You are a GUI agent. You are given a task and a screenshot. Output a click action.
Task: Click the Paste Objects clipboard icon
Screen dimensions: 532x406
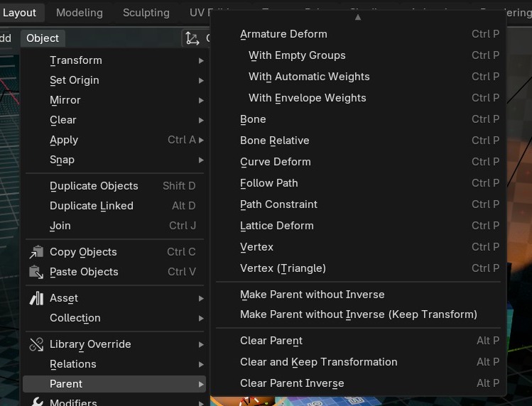point(36,272)
